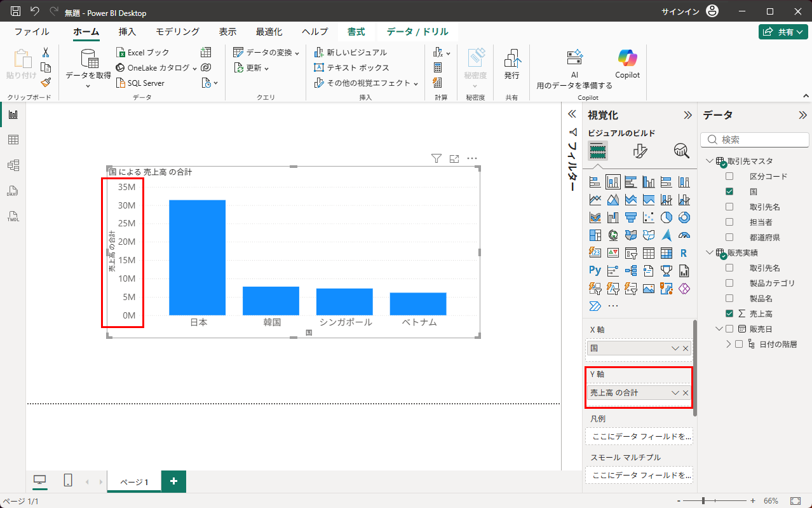Tick the 販売日 checkbox
This screenshot has height=508, width=812.
(729, 329)
